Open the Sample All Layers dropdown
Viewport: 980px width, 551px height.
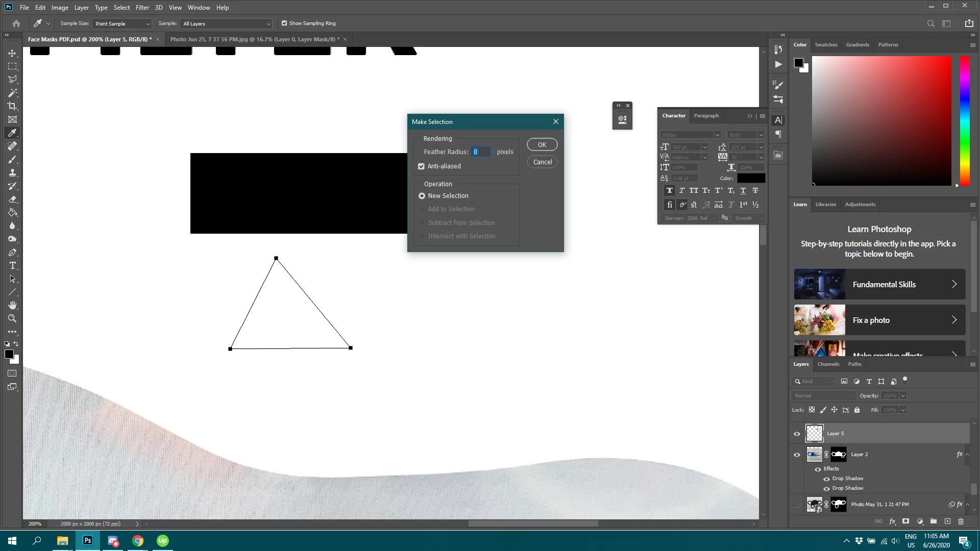227,24
